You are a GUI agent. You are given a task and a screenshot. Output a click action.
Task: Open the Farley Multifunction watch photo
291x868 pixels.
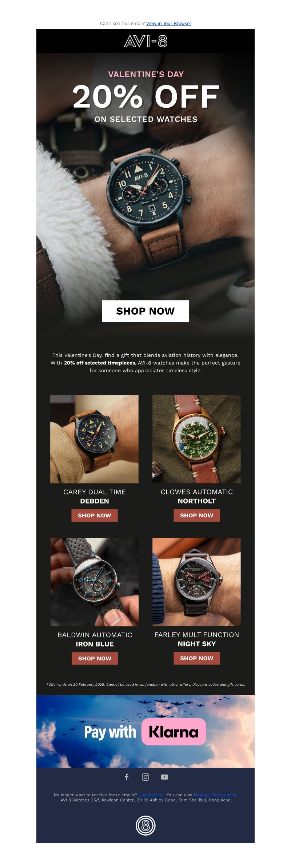[x=196, y=582]
